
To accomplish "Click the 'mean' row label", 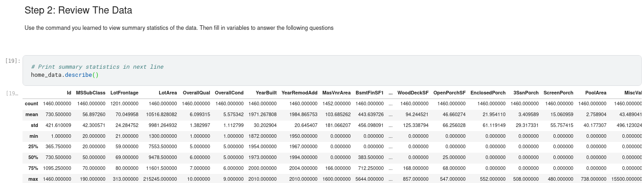I will pos(32,115).
